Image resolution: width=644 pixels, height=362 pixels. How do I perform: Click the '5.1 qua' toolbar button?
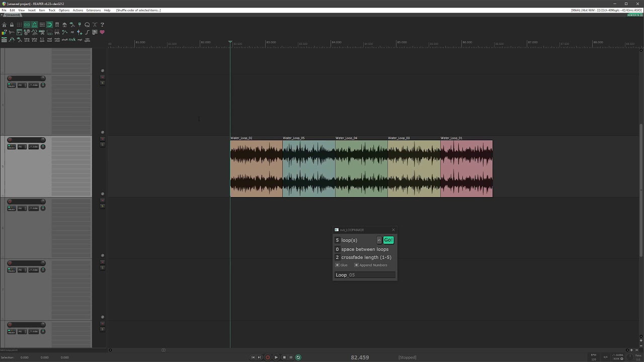coord(42,40)
